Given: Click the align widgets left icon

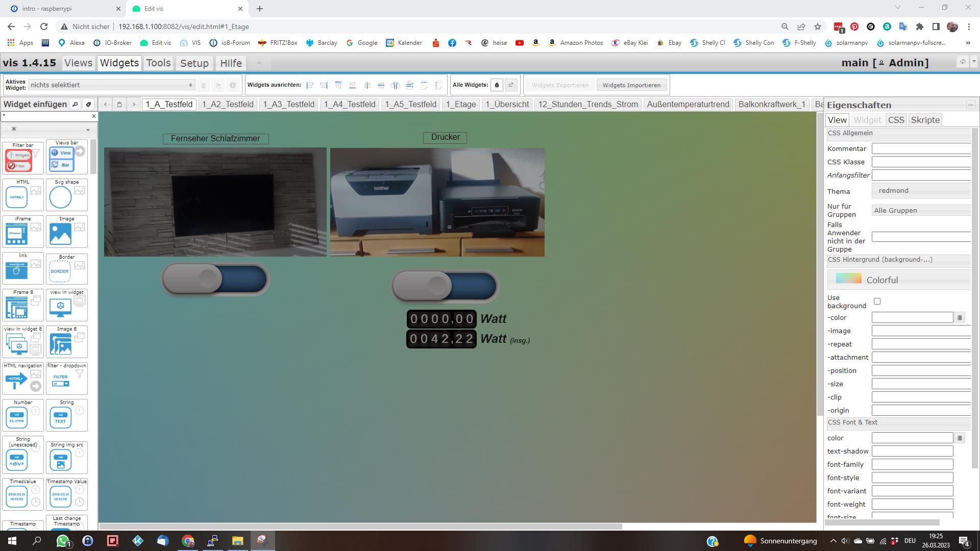Looking at the screenshot, I should [310, 85].
